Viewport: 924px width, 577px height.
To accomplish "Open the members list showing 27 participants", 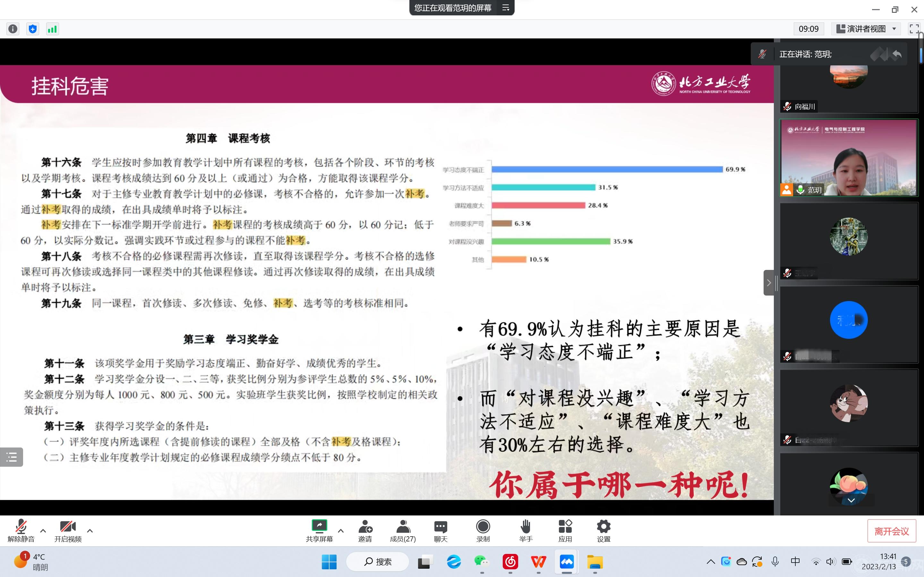I will [x=403, y=531].
